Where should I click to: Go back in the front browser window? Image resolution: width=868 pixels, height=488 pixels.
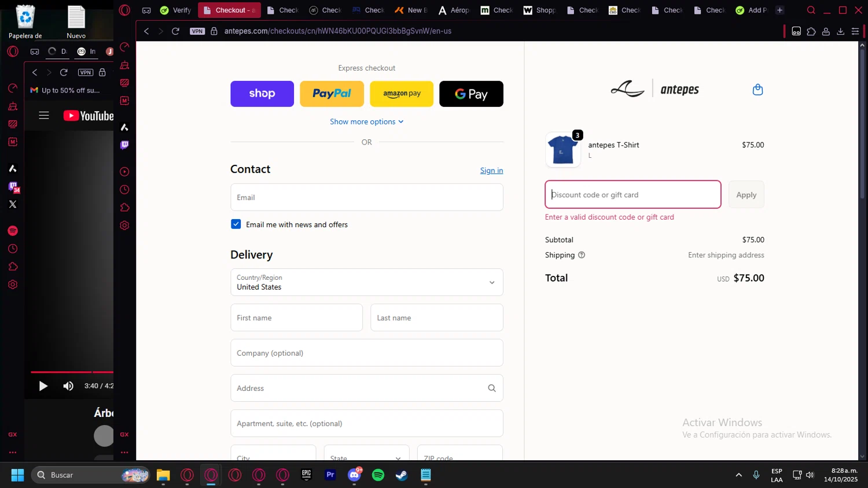point(146,31)
